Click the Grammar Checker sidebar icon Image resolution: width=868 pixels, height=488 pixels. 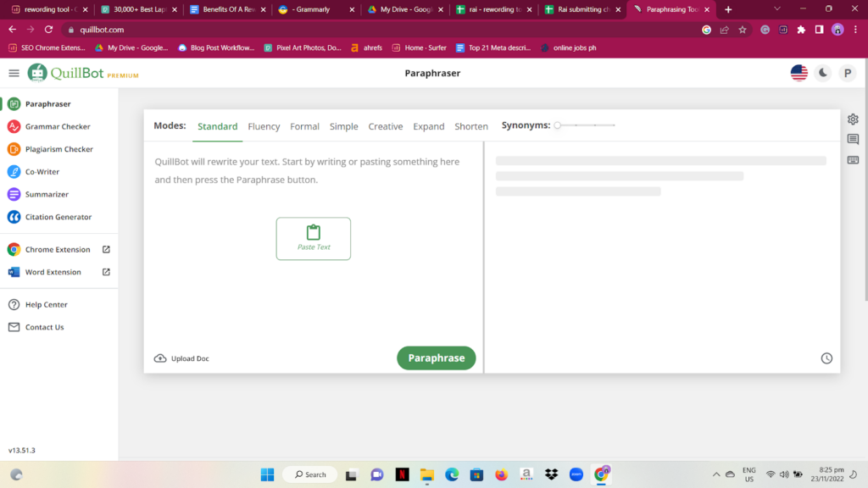click(14, 126)
